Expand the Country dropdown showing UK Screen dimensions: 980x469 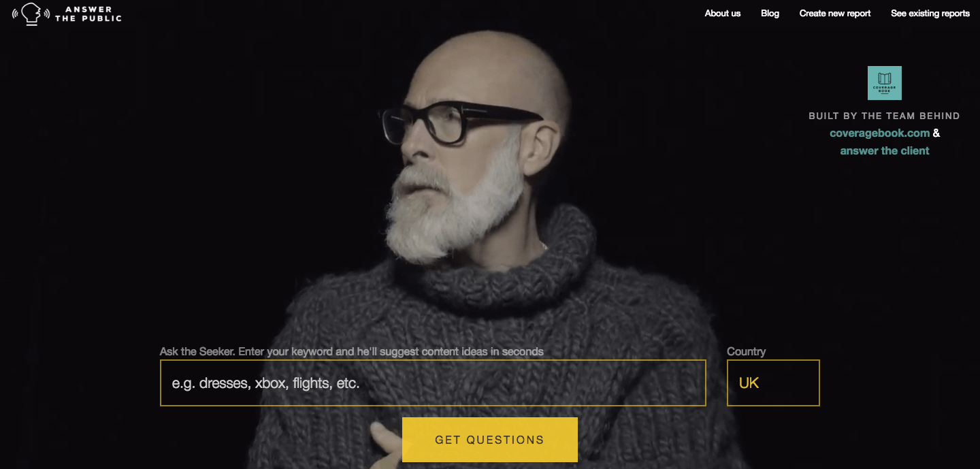pyautogui.click(x=773, y=383)
